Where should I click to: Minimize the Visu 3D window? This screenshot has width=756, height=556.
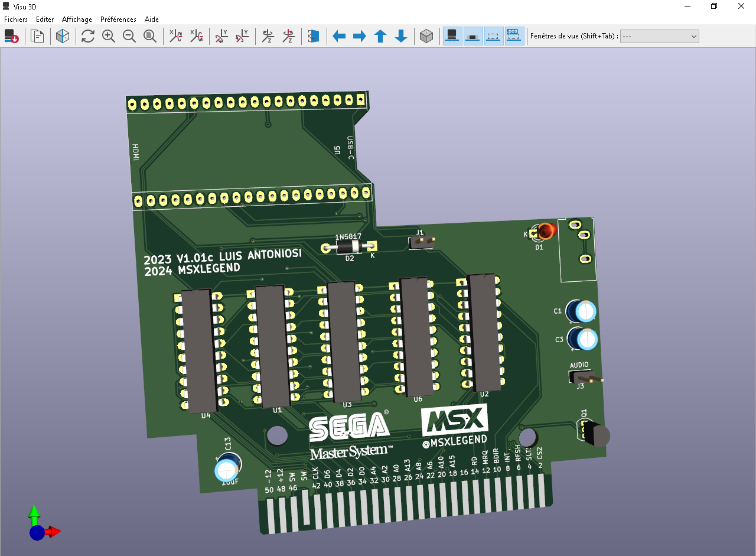pyautogui.click(x=687, y=6)
